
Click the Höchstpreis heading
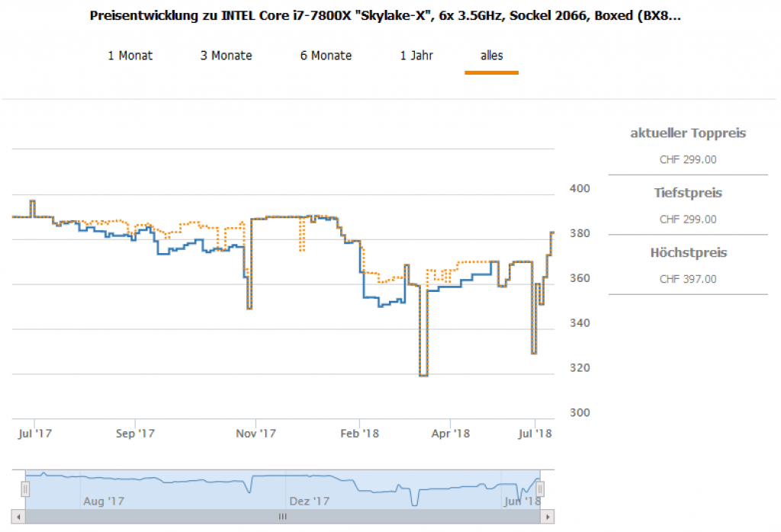689,252
